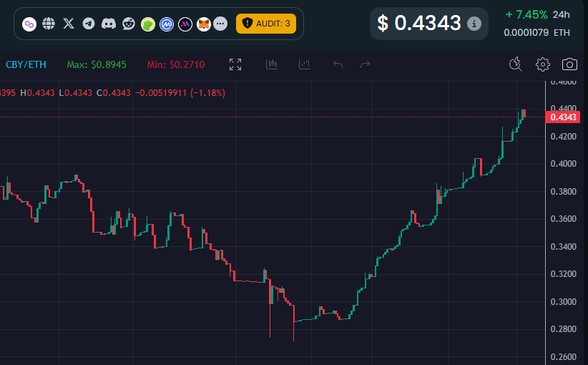Open the AUDIT: 3 report button

point(266,24)
